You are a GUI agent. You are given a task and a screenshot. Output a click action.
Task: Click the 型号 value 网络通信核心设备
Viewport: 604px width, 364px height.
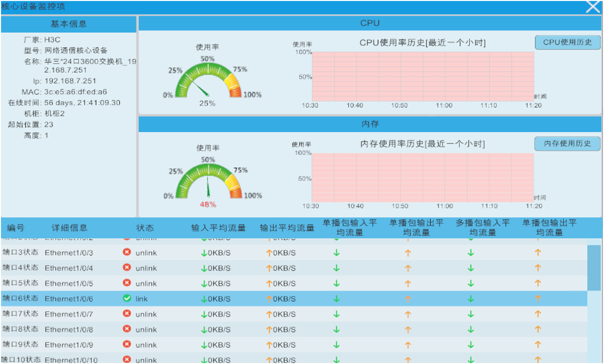76,50
